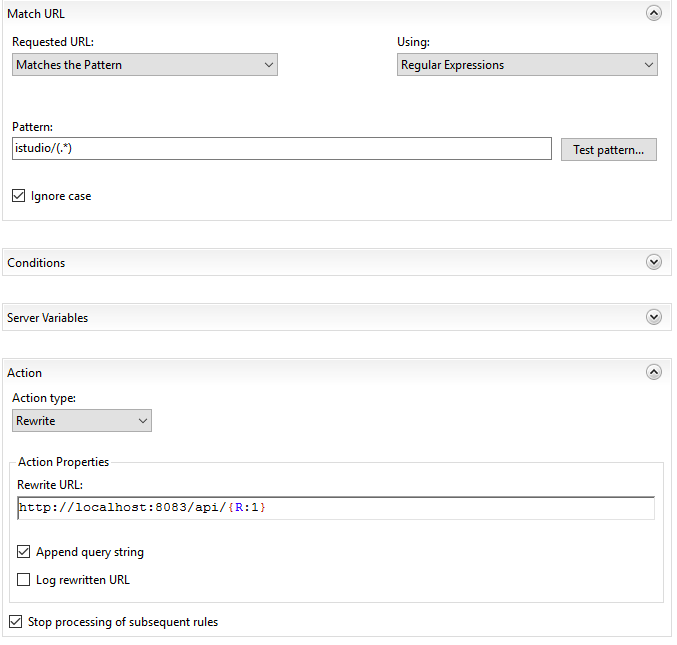Click the Action Properties group label

(63, 462)
